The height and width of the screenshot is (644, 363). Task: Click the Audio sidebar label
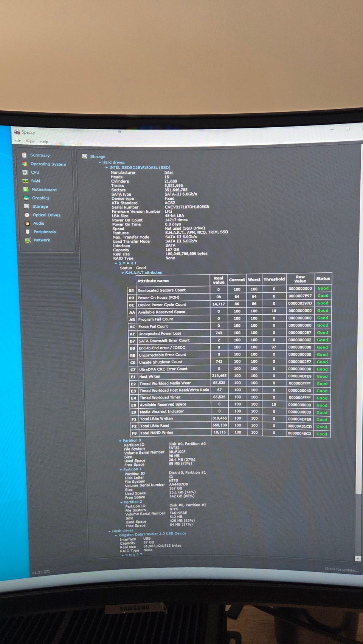point(39,223)
